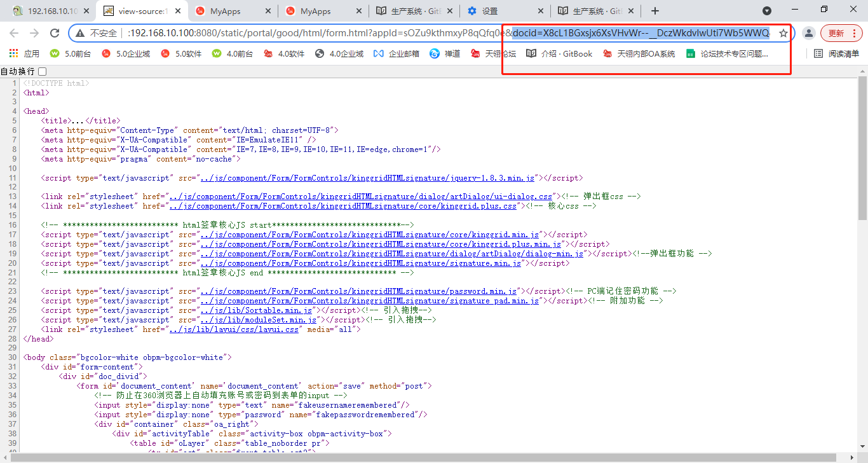This screenshot has height=463, width=868.
Task: Open the 4.0前台 bookmark
Action: [232, 54]
